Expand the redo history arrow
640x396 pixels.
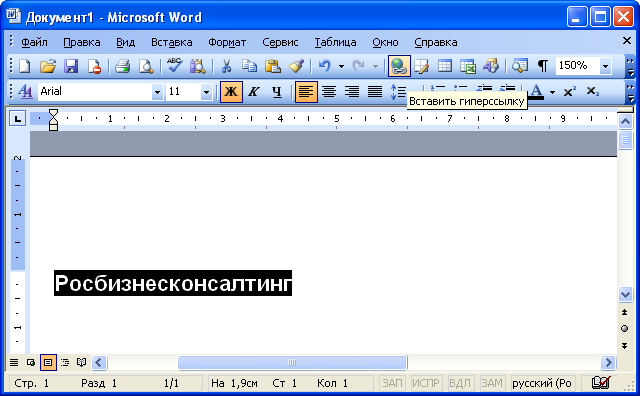[x=375, y=66]
